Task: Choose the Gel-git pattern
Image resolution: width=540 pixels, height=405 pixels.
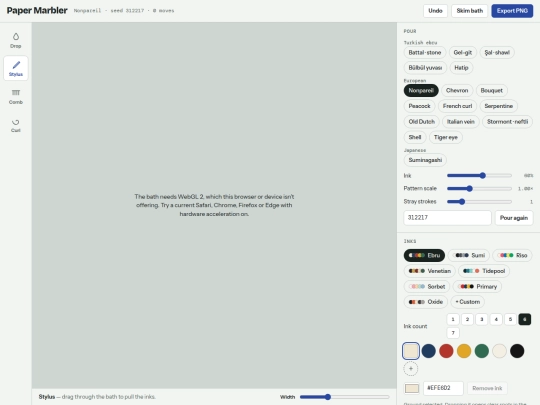Action: [x=463, y=52]
